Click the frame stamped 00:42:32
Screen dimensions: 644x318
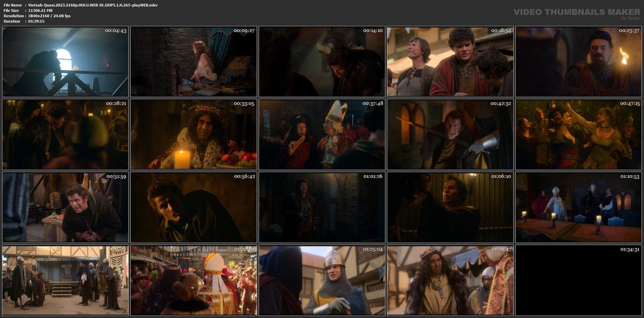(450, 134)
